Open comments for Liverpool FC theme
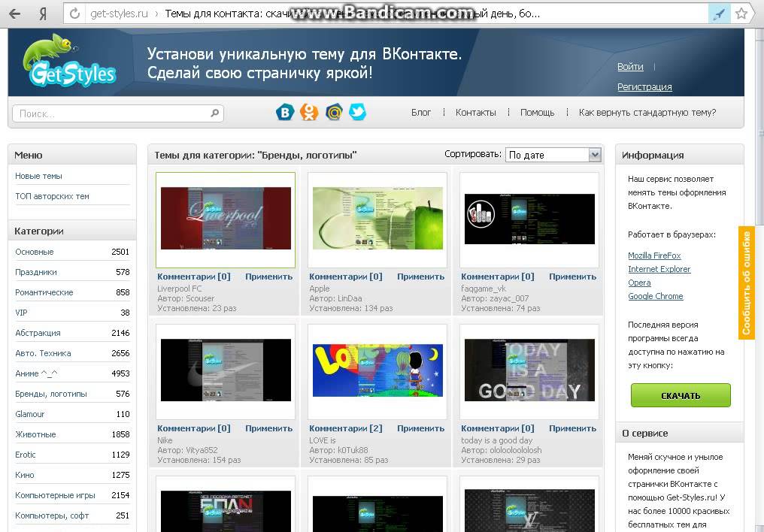 pyautogui.click(x=194, y=277)
